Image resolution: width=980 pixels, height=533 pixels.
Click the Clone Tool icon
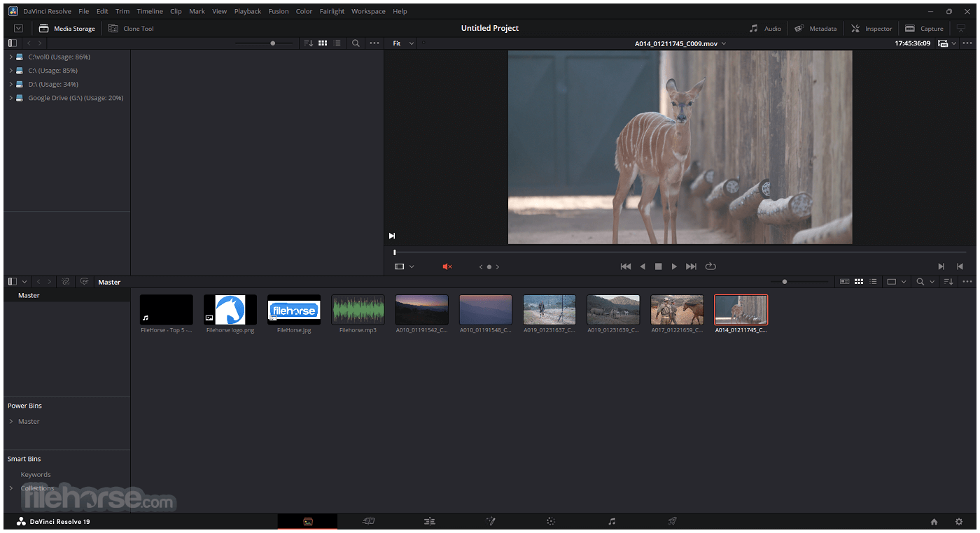coord(113,29)
